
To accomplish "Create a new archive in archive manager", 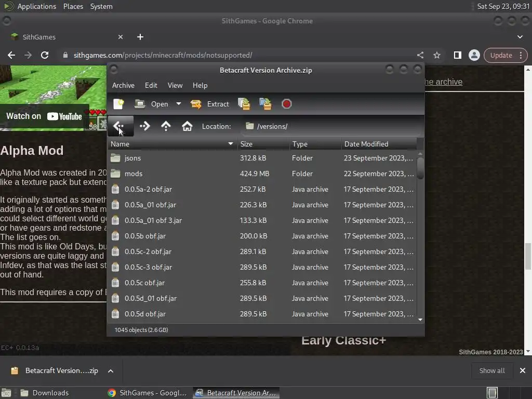I will [118, 104].
